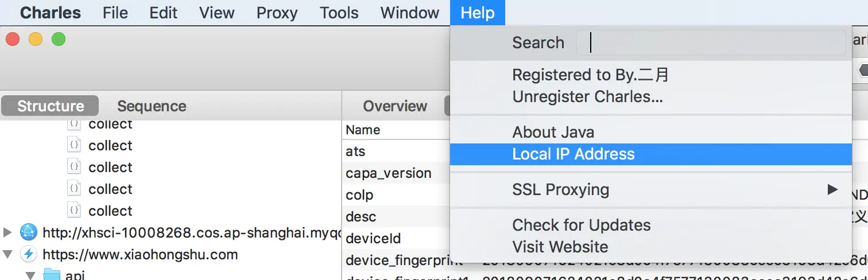This screenshot has width=868, height=280.
Task: Click the topmost collect JSON file icon
Action: point(73,125)
